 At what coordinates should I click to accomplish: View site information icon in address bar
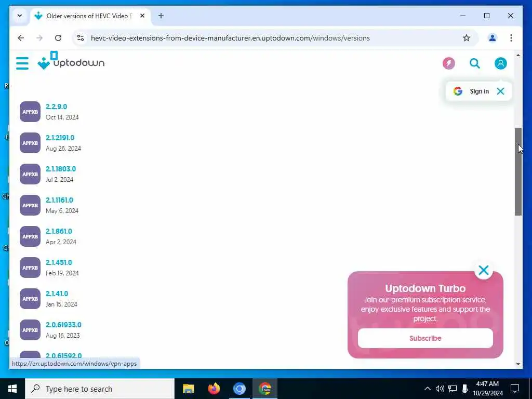click(81, 38)
